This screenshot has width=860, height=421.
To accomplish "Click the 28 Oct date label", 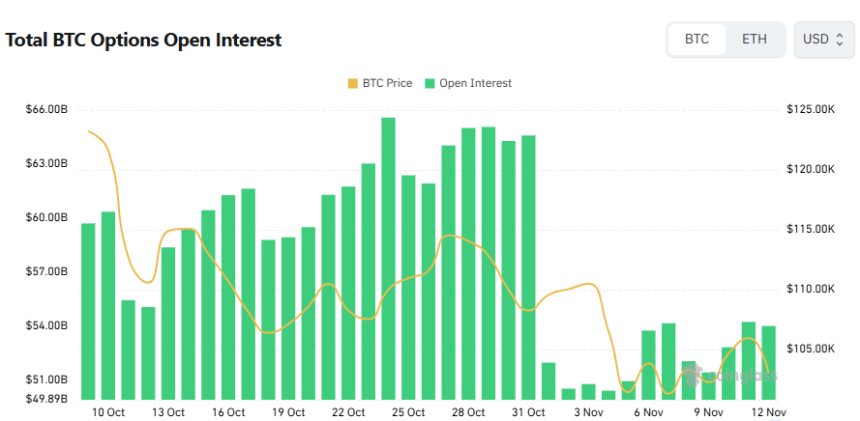I will click(468, 411).
